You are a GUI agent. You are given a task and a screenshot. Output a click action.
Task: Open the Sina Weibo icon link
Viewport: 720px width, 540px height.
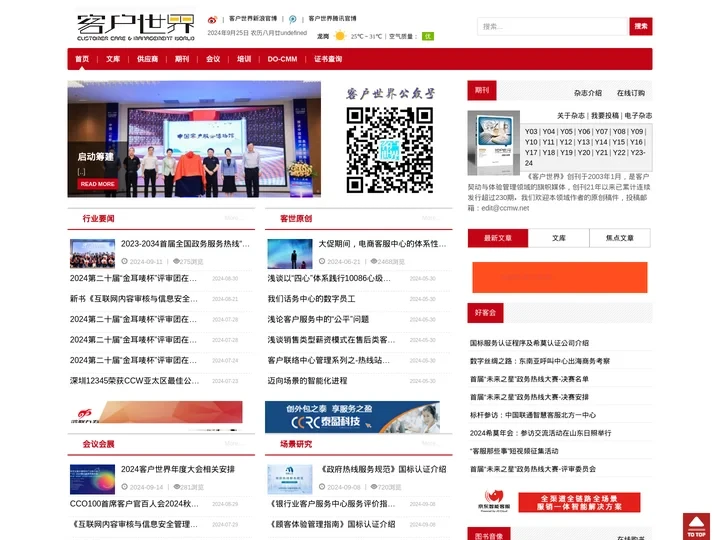(x=212, y=19)
